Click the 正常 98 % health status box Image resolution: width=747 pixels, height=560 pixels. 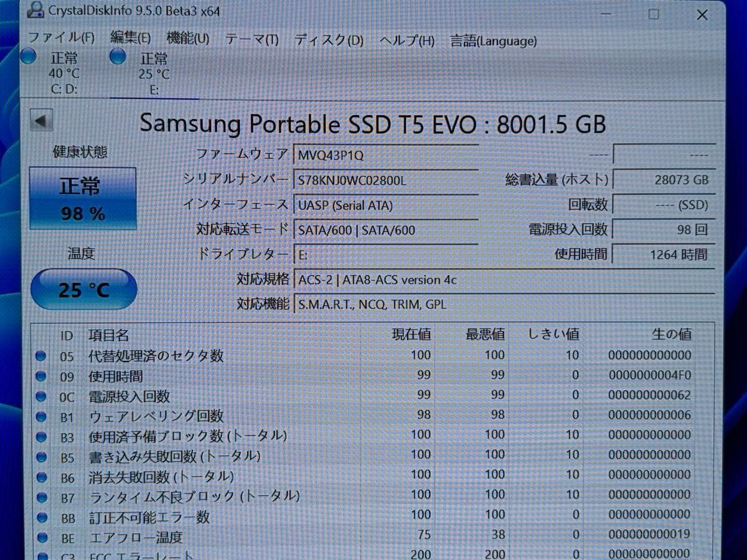[x=83, y=198]
